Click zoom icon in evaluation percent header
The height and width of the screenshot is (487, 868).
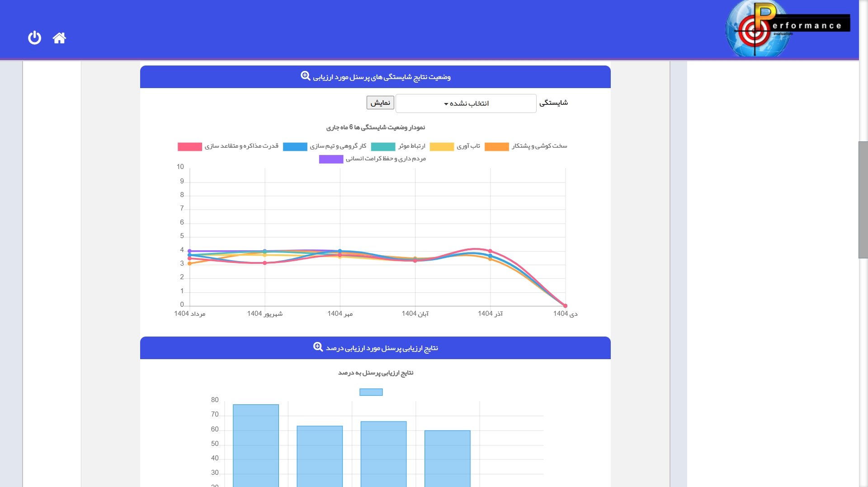[318, 347]
